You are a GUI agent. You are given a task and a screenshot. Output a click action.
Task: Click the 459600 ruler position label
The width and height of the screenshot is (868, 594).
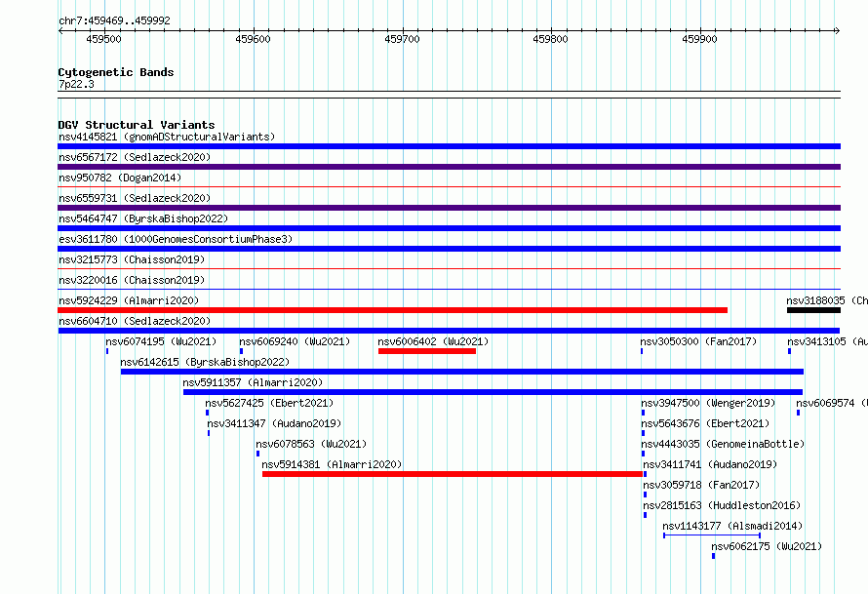(253, 39)
